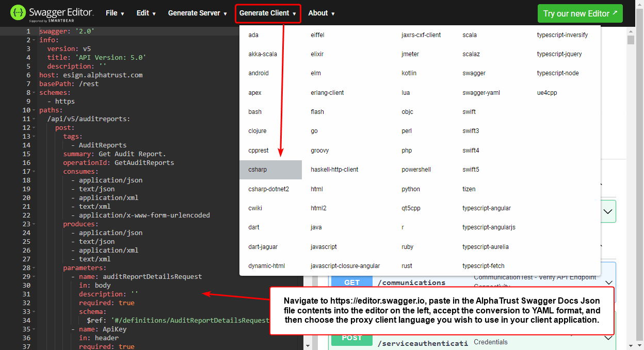644x350 pixels.
Task: Select javascript client generator
Action: (324, 247)
